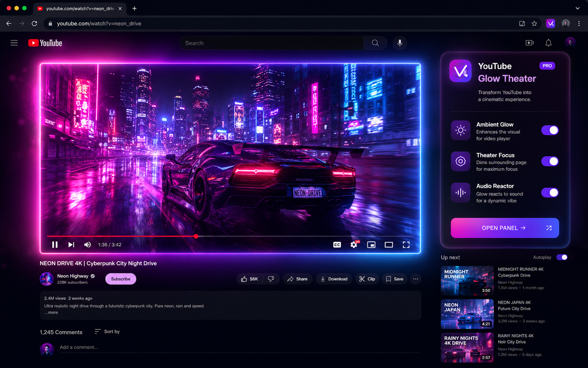The width and height of the screenshot is (588, 368).
Task: Enable miniplayer mode
Action: tap(371, 245)
